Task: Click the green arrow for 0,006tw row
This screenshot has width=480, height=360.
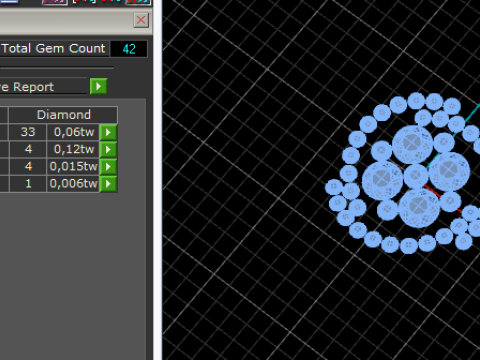Action: (x=108, y=184)
